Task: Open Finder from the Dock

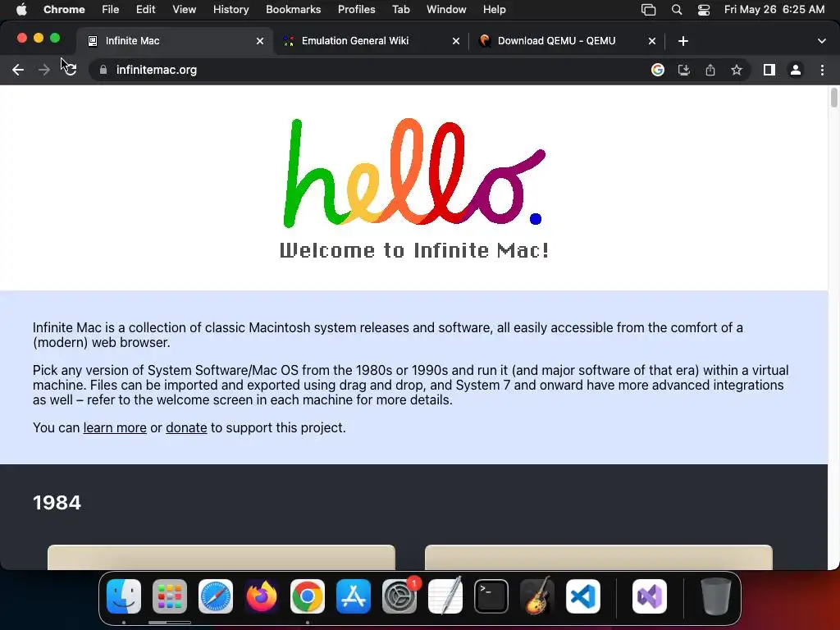Action: coord(124,596)
